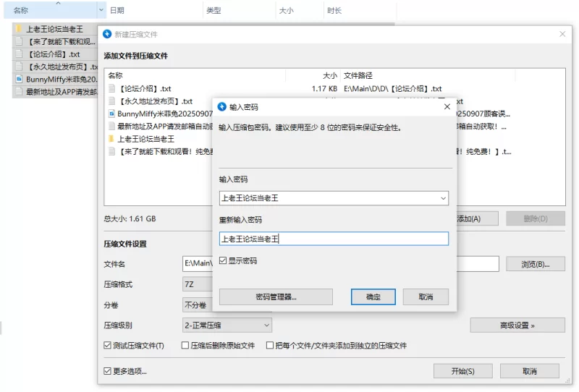Check 把每个文件/文件夹添加到独立的压缩文件
The image size is (579, 392).
click(x=270, y=345)
